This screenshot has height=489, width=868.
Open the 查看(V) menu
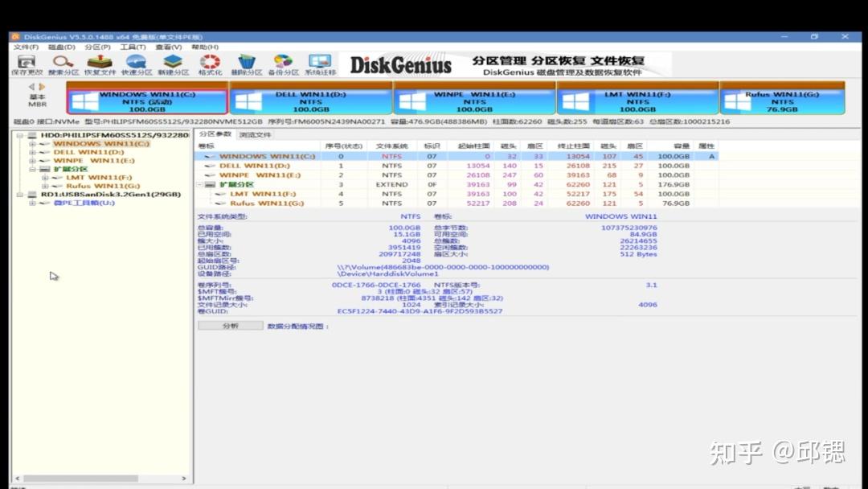click(x=168, y=47)
